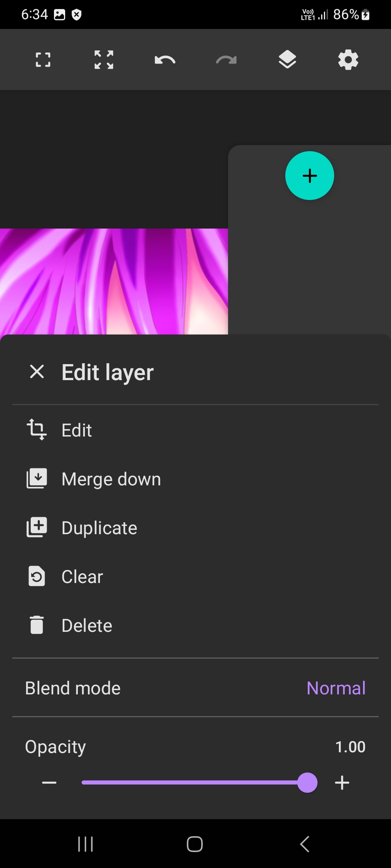The image size is (391, 868).
Task: Undo the last action
Action: (x=165, y=60)
